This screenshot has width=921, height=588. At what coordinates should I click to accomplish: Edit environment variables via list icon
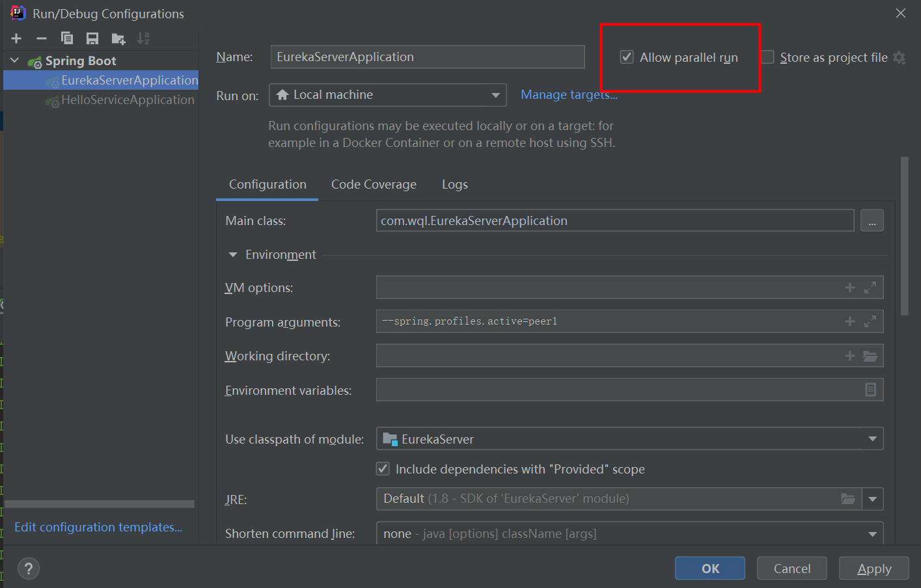(x=871, y=390)
